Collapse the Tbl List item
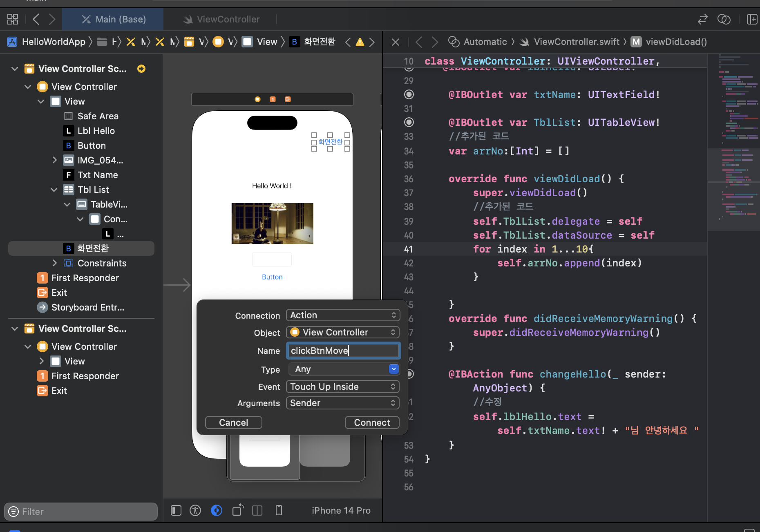The width and height of the screenshot is (760, 532). click(x=54, y=190)
